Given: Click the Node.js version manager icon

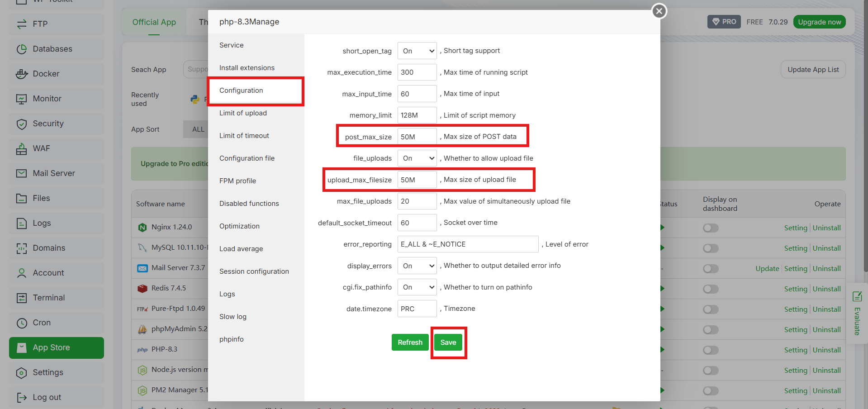Looking at the screenshot, I should coord(142,370).
